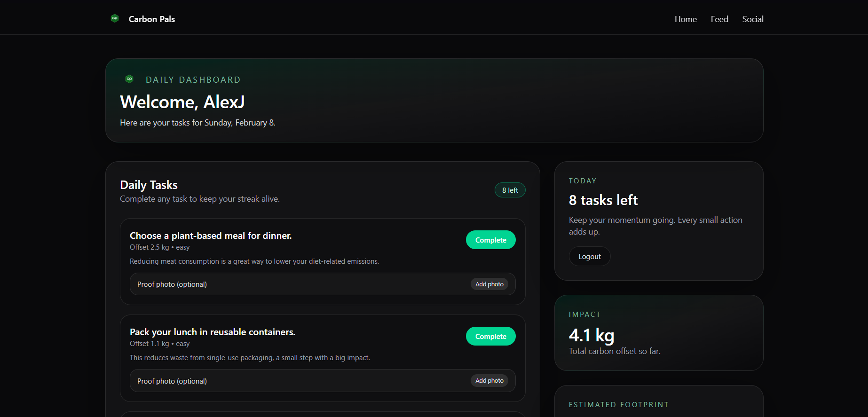Open the Home nav link
The height and width of the screenshot is (417, 868).
tap(686, 19)
